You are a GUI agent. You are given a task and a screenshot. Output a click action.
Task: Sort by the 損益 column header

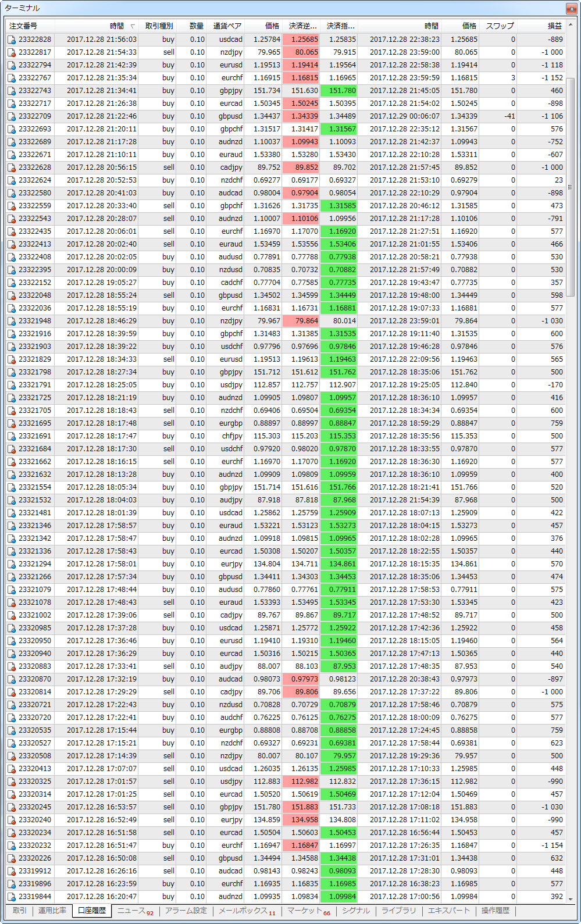[554, 26]
